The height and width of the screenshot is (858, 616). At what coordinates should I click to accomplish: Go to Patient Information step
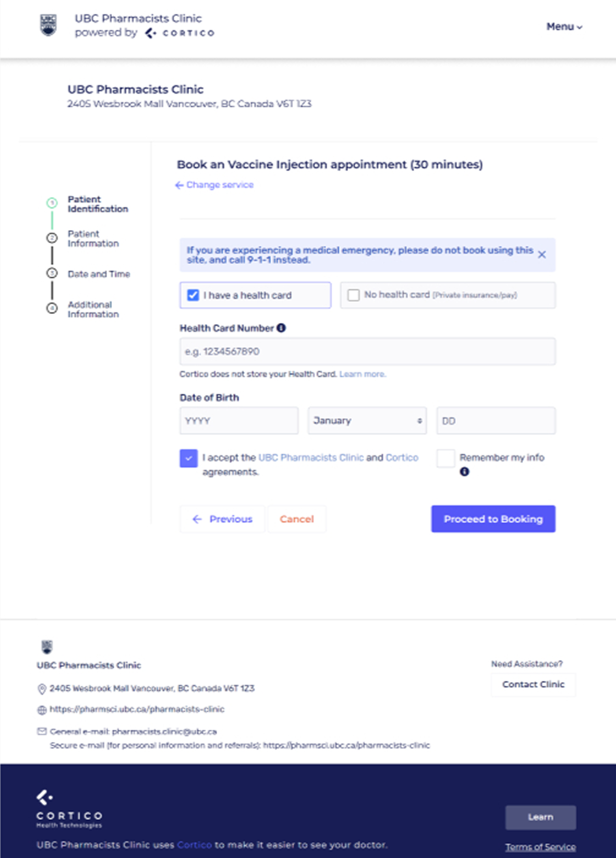(x=93, y=239)
